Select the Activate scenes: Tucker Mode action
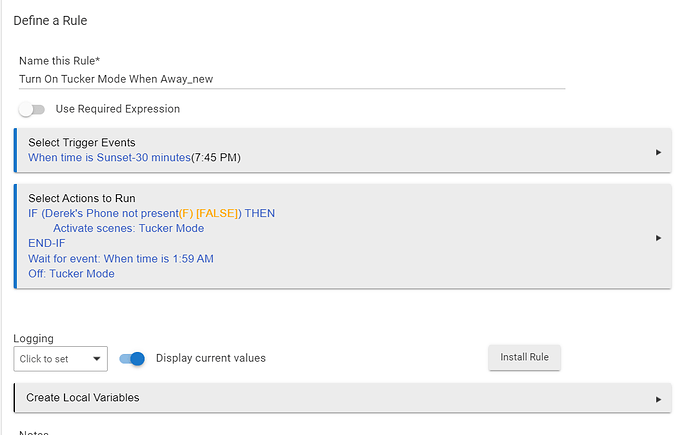 [128, 228]
